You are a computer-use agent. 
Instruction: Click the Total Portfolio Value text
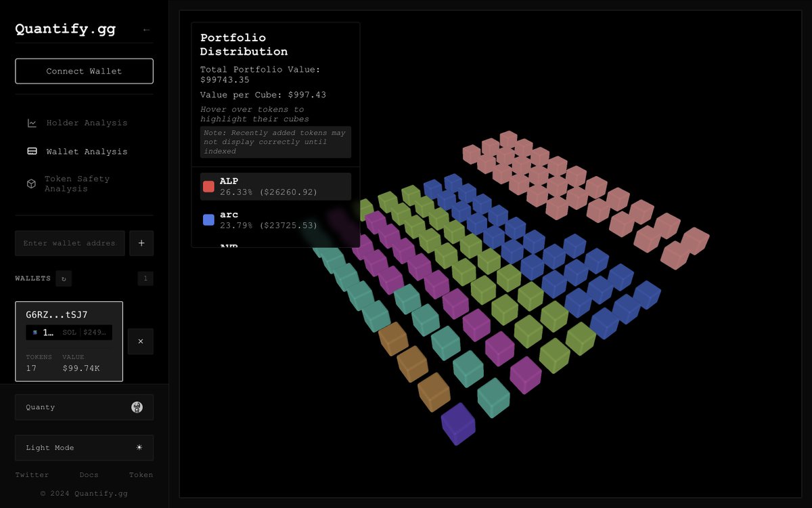[261, 75]
